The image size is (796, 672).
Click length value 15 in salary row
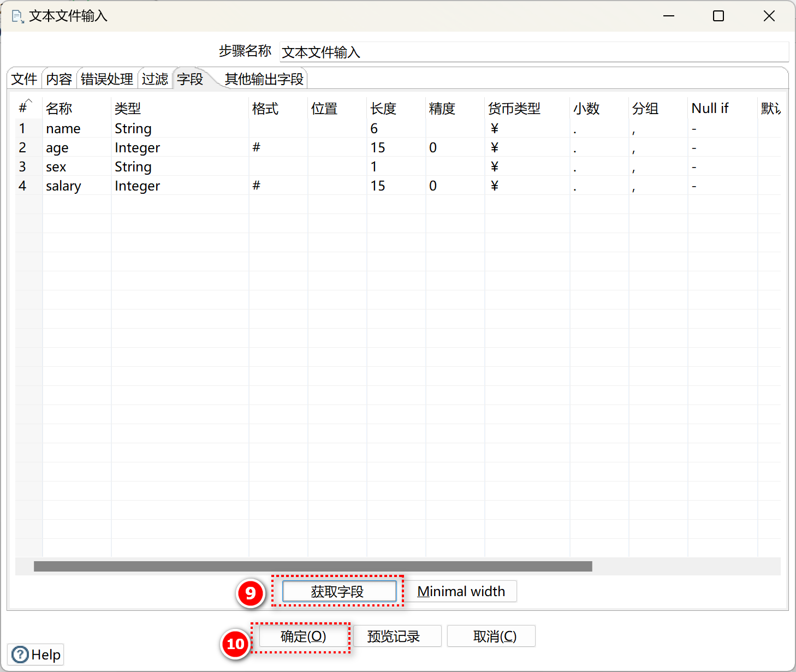[x=396, y=186]
